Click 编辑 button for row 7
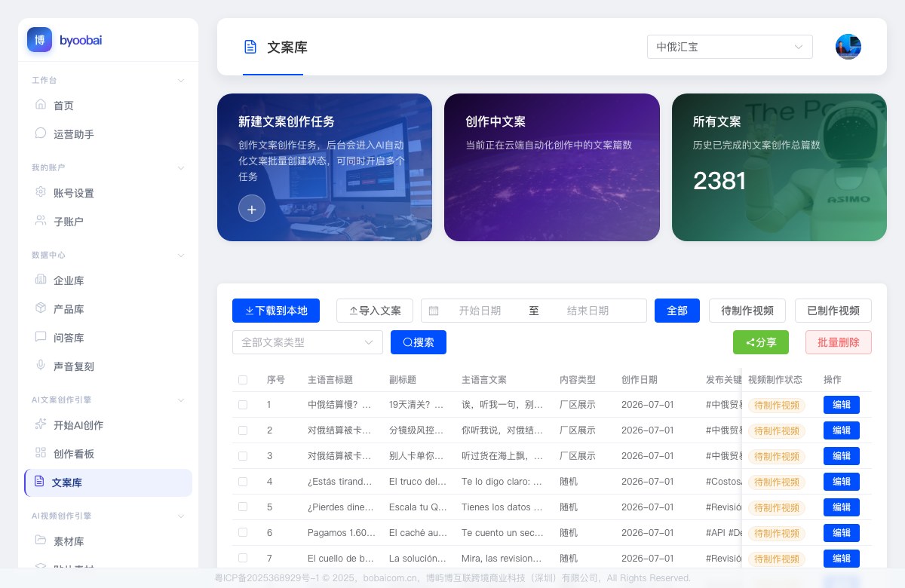The width and height of the screenshot is (905, 588). point(842,559)
